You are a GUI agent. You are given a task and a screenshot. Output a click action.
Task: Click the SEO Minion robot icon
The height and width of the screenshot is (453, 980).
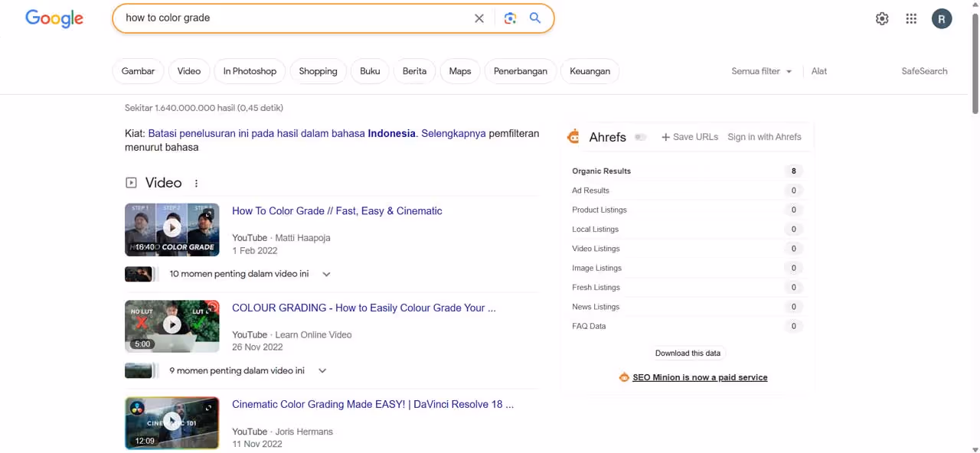(624, 377)
